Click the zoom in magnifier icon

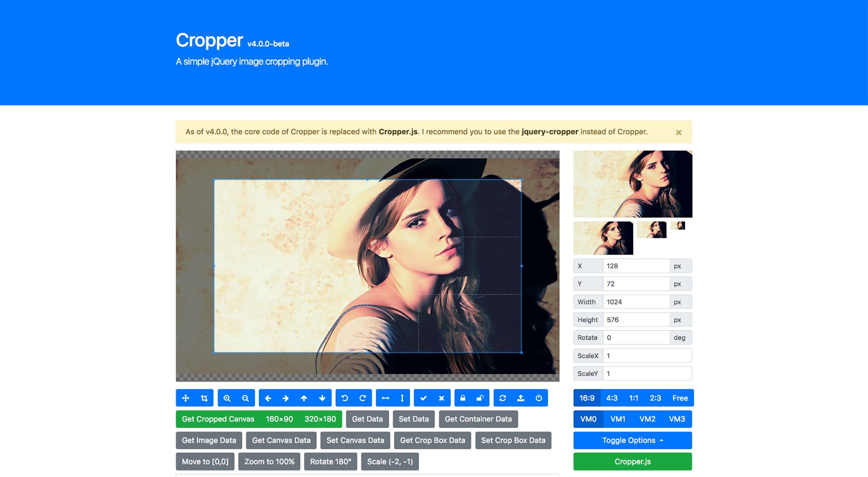coord(227,398)
